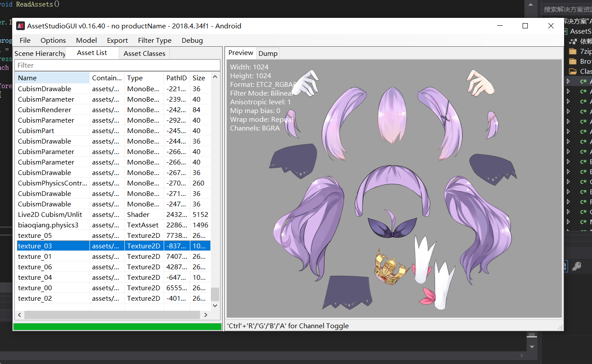The image size is (592, 364).
Task: Switch to the Asset Classes tab
Action: [144, 53]
